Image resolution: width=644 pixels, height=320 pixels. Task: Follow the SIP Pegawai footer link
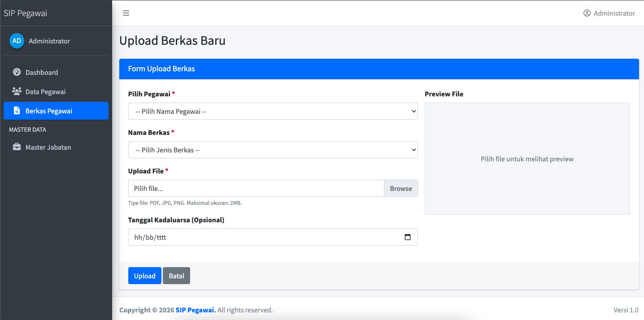point(196,310)
